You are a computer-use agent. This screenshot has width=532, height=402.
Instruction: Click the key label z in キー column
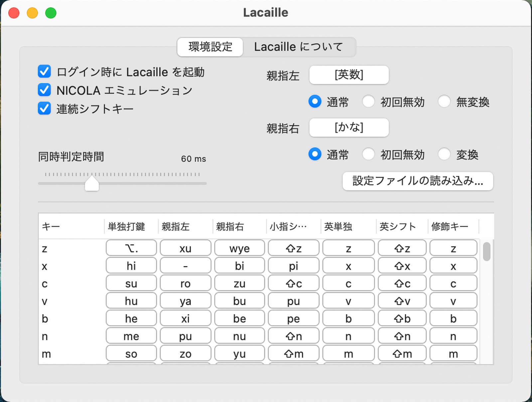click(45, 249)
